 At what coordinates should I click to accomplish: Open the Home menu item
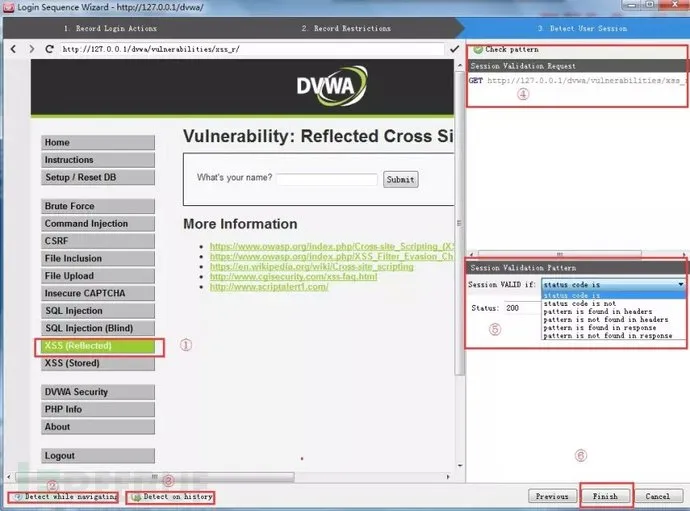[98, 143]
